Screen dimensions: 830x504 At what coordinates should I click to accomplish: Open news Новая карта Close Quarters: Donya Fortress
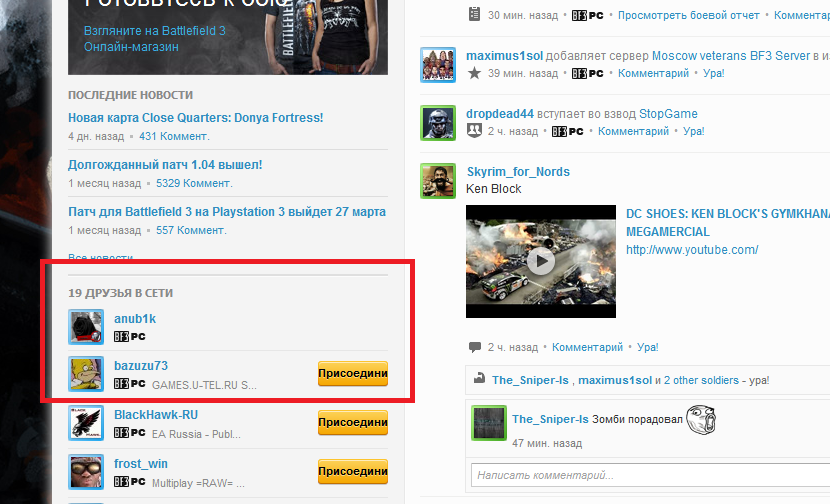click(195, 118)
